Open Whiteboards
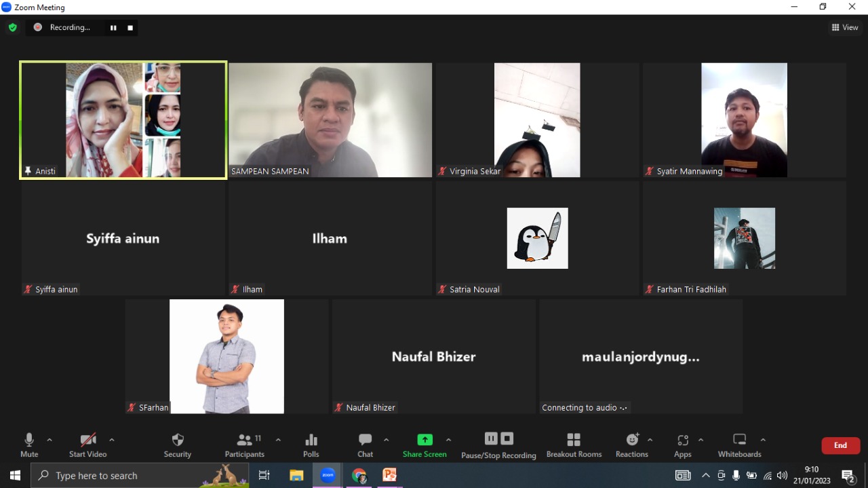This screenshot has height=488, width=868. 740,445
